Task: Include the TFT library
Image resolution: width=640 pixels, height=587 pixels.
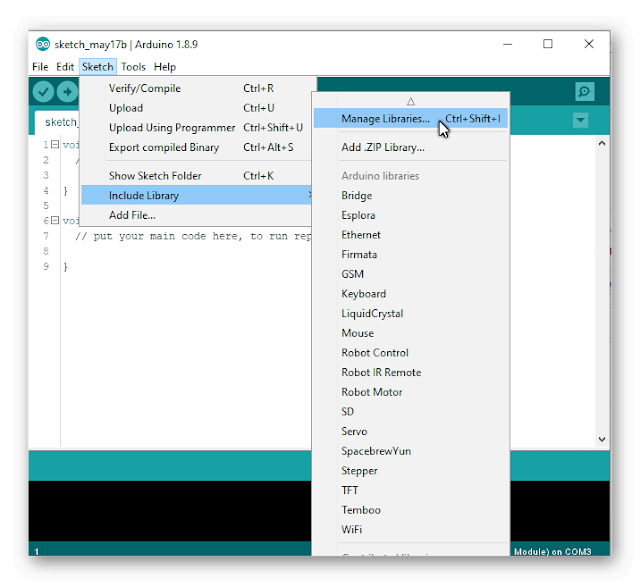Action: tap(410, 490)
